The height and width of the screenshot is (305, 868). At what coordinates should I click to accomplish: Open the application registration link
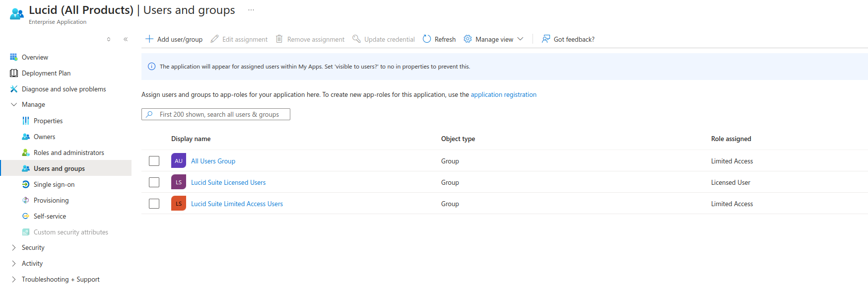503,94
